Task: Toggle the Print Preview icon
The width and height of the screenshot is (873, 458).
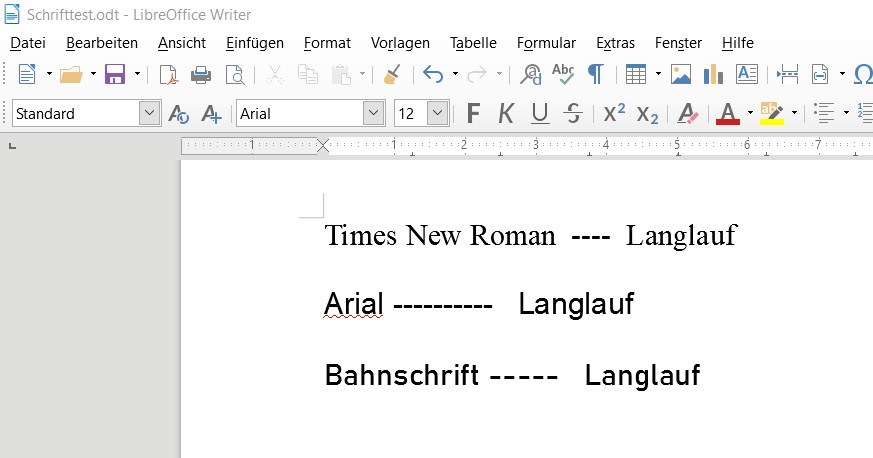Action: point(234,74)
